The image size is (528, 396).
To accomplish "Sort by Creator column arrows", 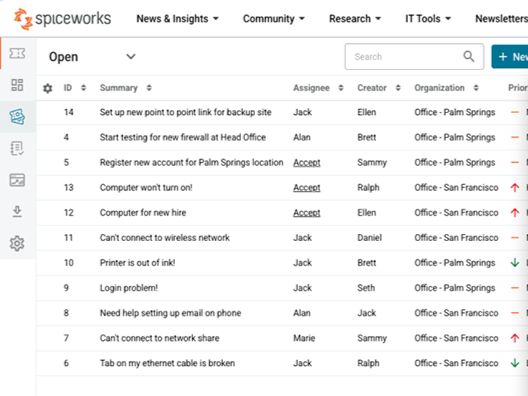I will 398,88.
